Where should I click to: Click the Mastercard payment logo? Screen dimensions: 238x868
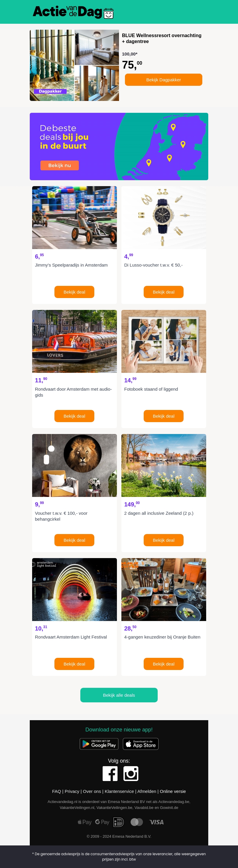[x=136, y=822]
